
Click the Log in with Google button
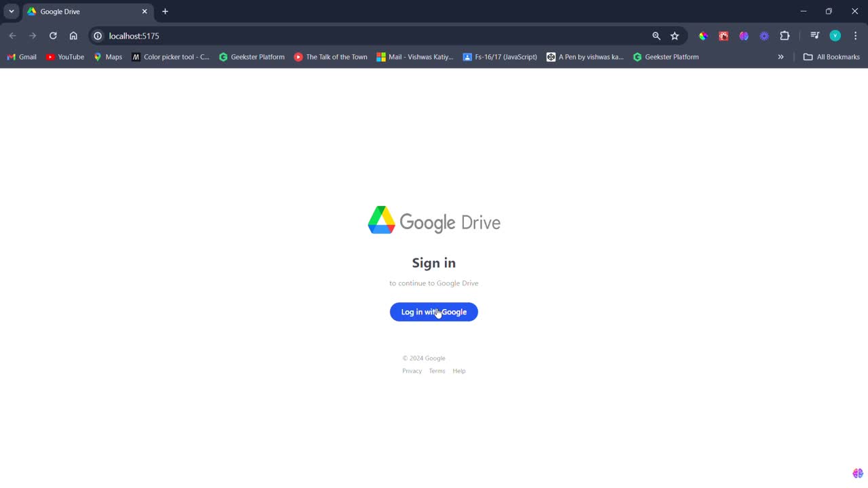click(434, 312)
